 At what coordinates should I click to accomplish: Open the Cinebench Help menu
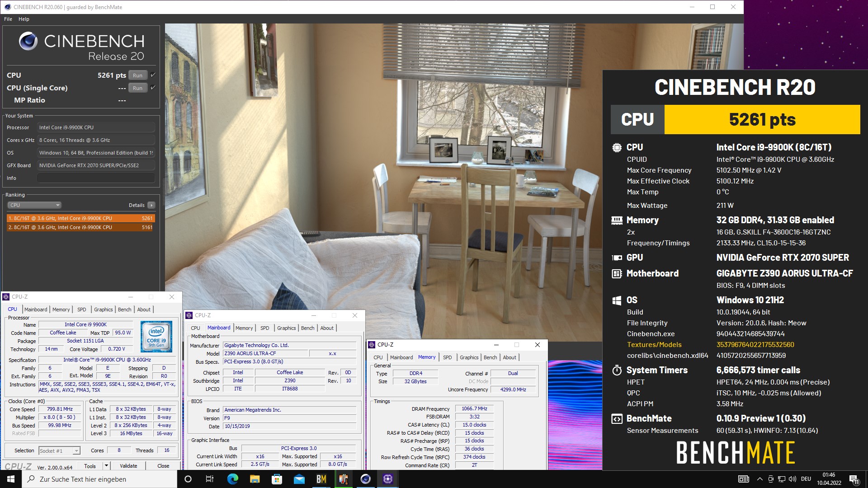point(24,19)
